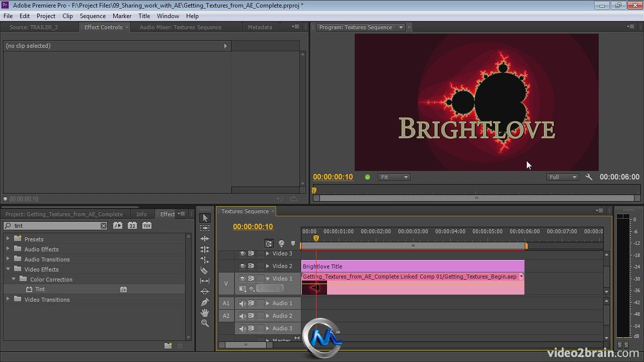
Task: Switch to Source: TRAILER_3 tab
Action: [x=34, y=27]
